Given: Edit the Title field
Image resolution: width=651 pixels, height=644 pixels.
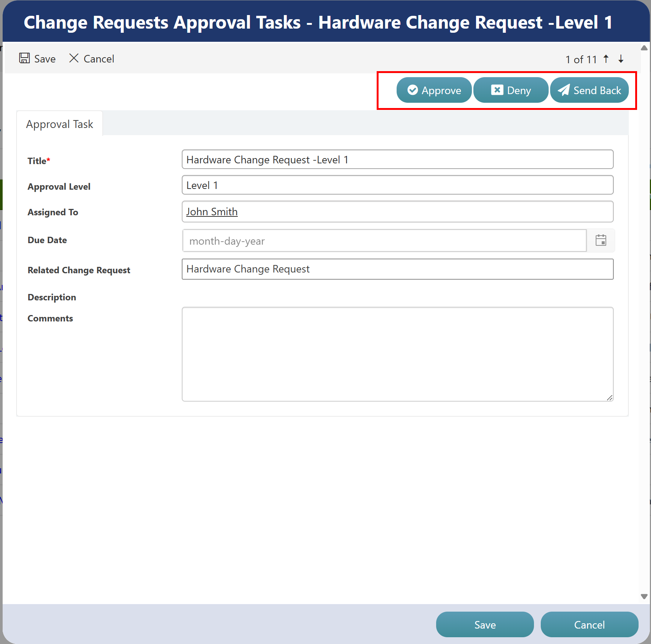Looking at the screenshot, I should [x=397, y=159].
